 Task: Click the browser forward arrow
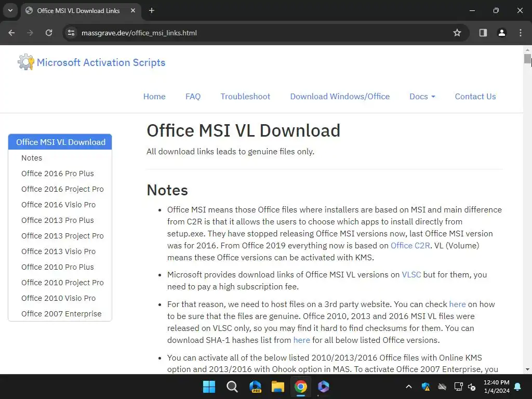pos(30,33)
